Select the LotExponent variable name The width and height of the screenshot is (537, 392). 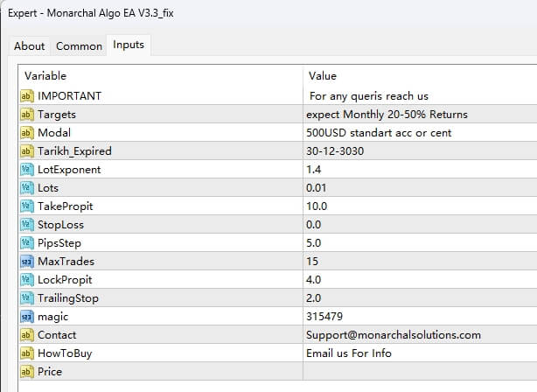pos(69,170)
